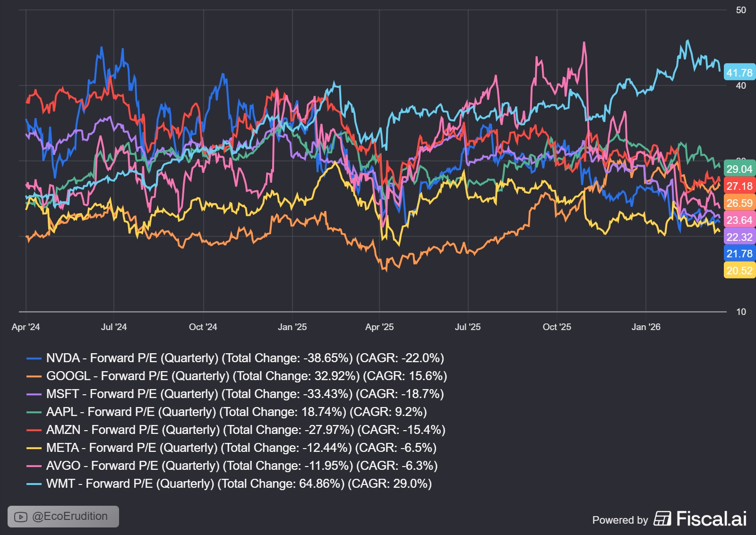Click the Oct '24 x-axis label

tap(203, 327)
